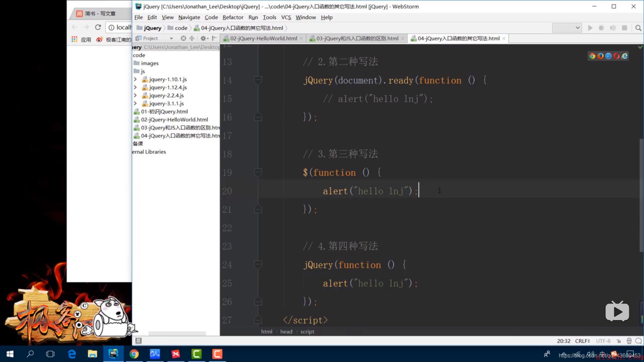This screenshot has height=362, width=644.
Task: Reload page in Chrome window
Action: coord(98,27)
